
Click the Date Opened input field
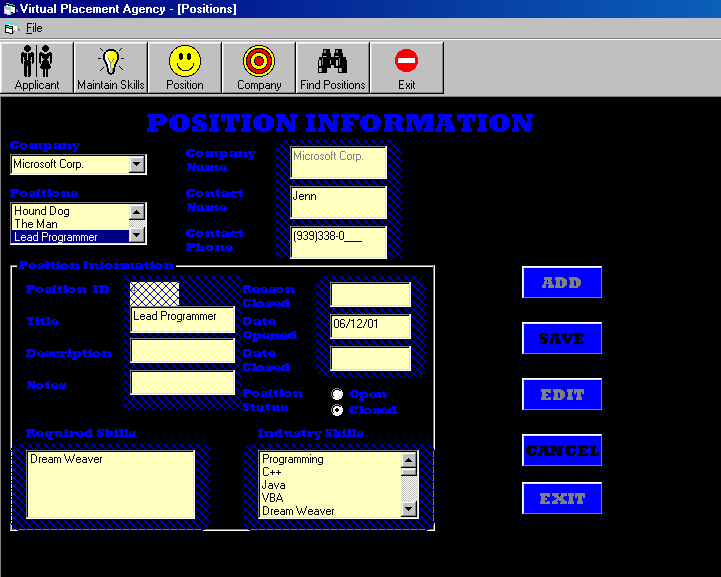point(370,326)
